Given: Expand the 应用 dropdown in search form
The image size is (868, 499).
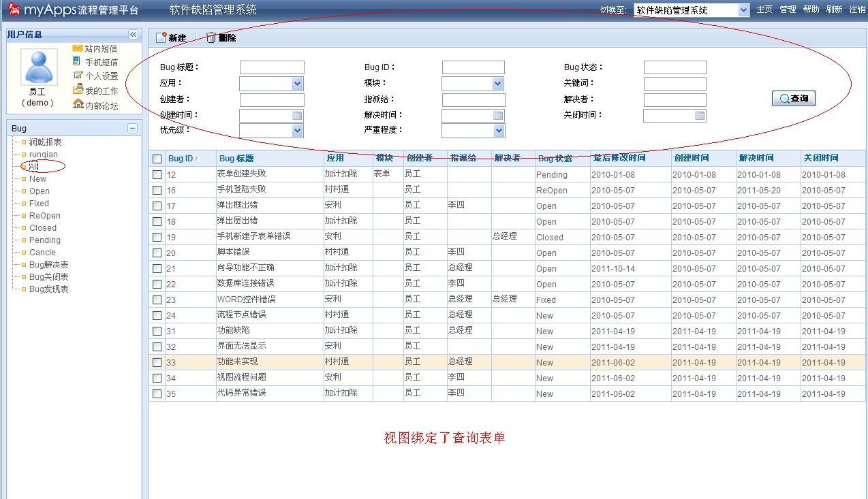Looking at the screenshot, I should 297,84.
